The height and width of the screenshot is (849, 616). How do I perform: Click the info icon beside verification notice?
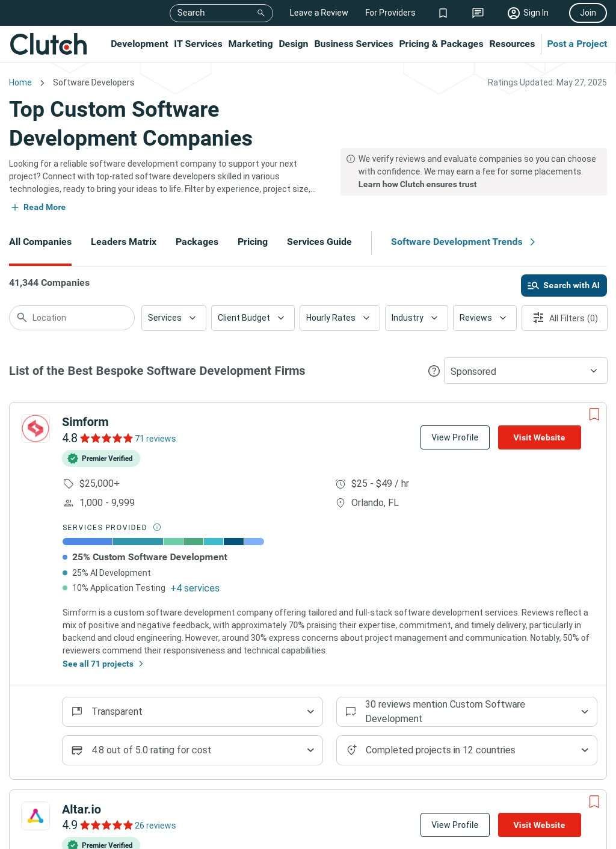coord(351,159)
